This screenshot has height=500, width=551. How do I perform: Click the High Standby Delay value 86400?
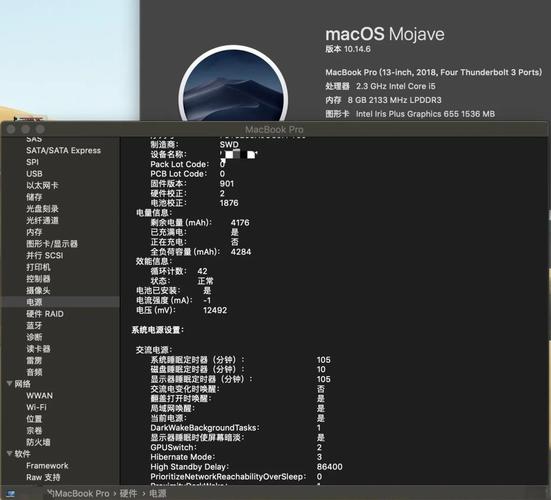329,467
